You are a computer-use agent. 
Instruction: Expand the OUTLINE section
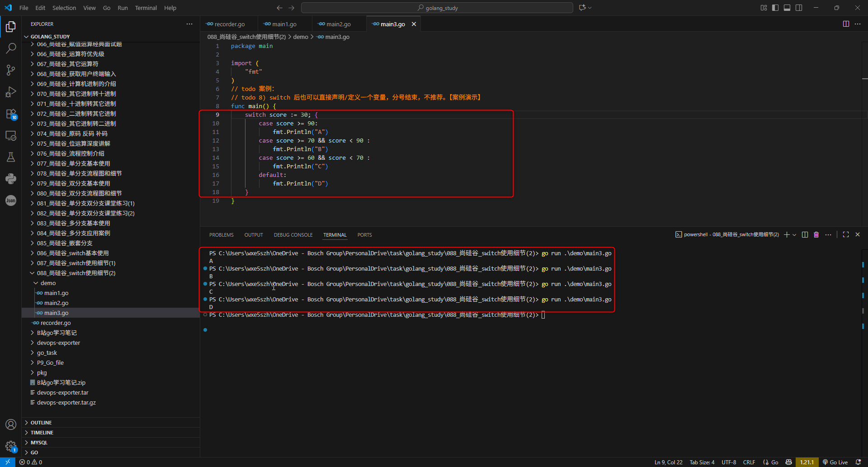[x=111, y=423]
